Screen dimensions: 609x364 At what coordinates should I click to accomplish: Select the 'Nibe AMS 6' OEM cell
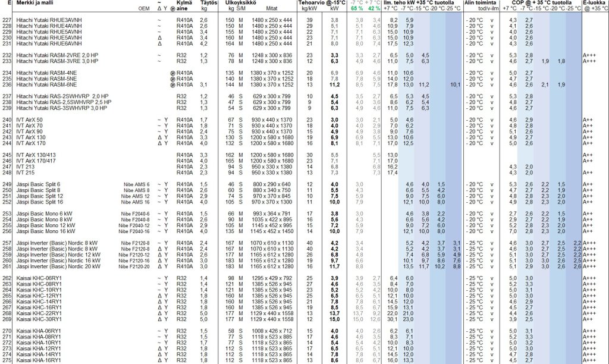click(x=136, y=184)
